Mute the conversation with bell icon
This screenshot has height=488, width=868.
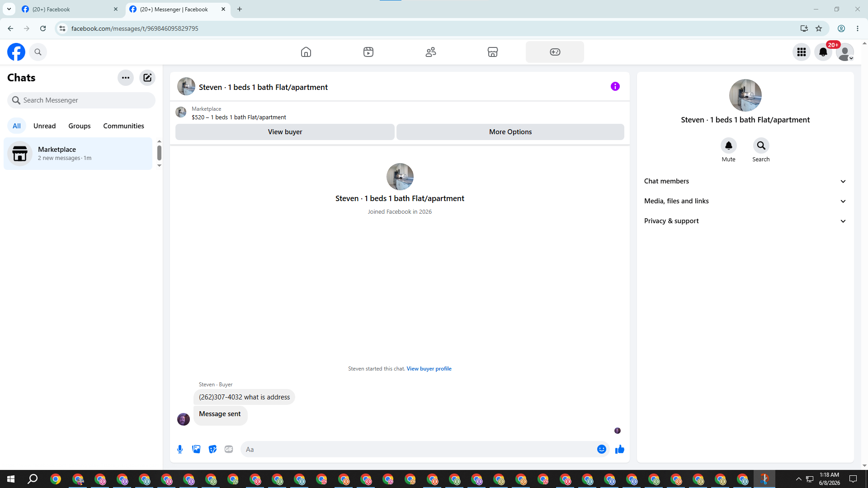pyautogui.click(x=729, y=145)
